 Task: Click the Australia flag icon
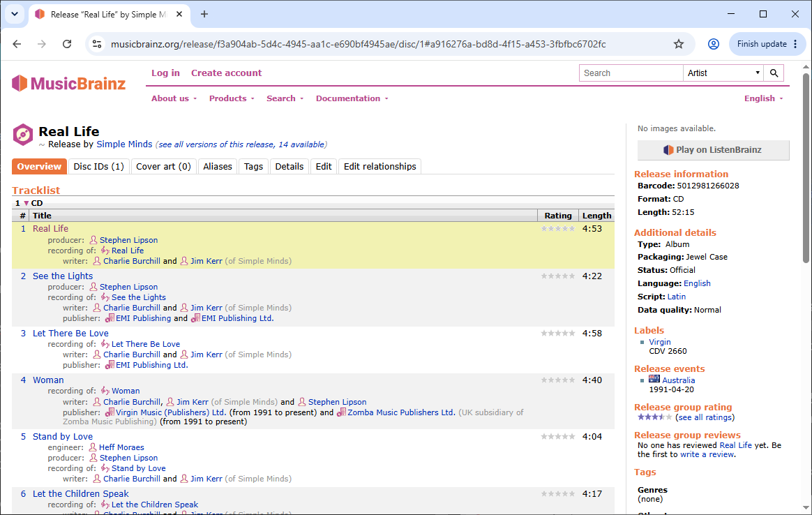[x=654, y=379]
